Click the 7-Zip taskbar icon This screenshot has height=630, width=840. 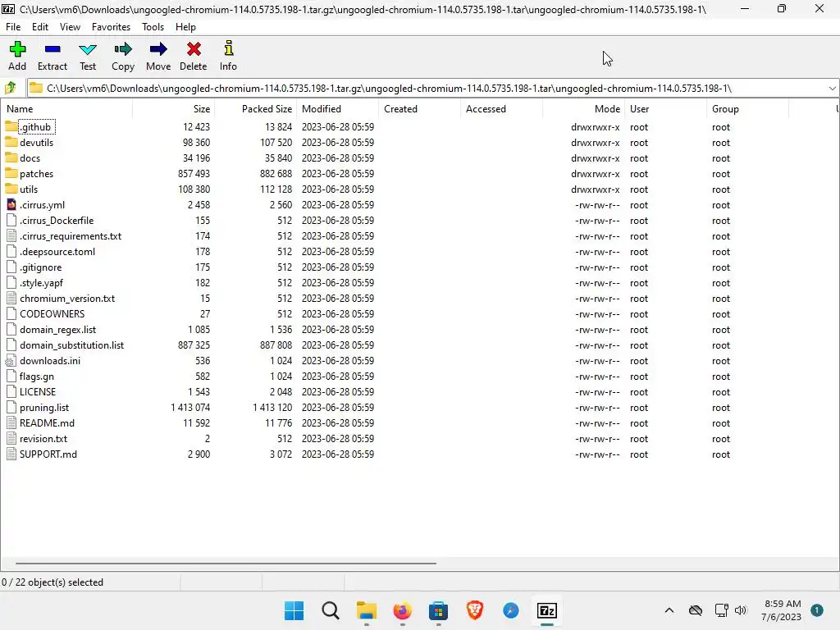[x=547, y=610]
